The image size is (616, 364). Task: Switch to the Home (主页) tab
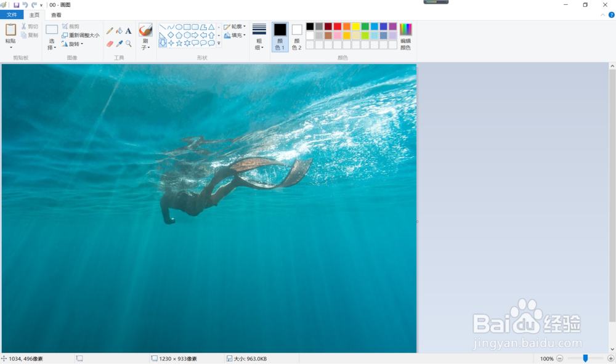pos(34,15)
